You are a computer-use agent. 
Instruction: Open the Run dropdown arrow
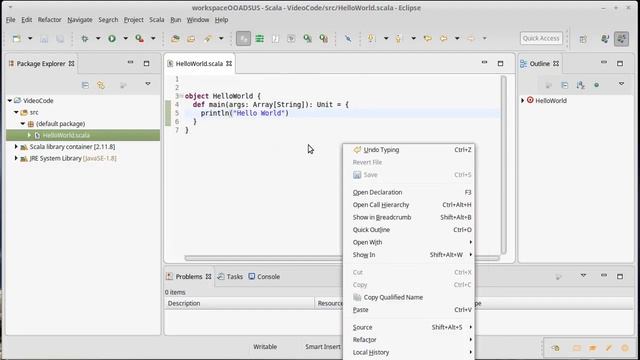click(x=125, y=39)
